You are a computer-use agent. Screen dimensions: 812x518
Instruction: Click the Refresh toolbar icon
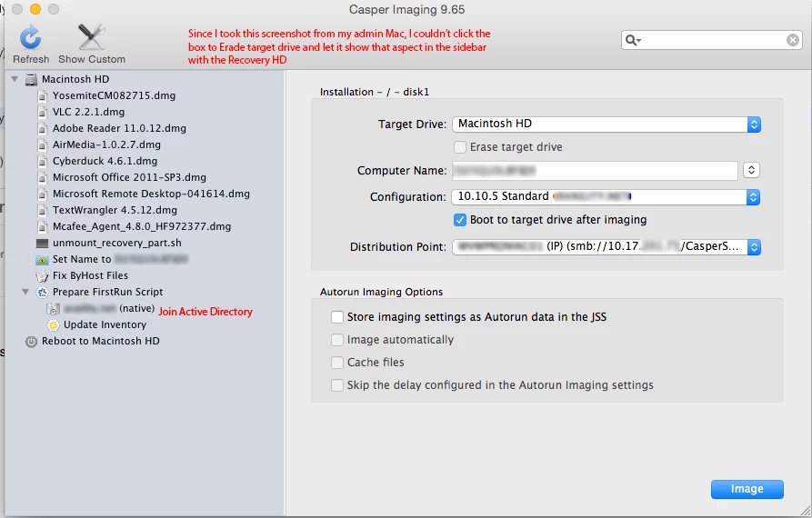pos(31,38)
